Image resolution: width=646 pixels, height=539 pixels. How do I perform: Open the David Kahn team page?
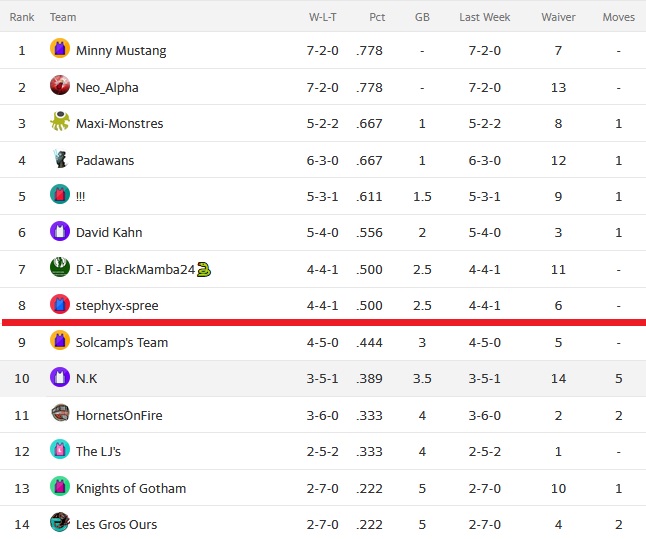click(x=109, y=232)
